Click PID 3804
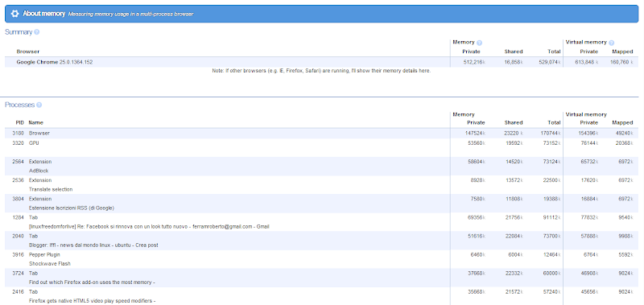This screenshot has height=305, width=644. click(19, 199)
